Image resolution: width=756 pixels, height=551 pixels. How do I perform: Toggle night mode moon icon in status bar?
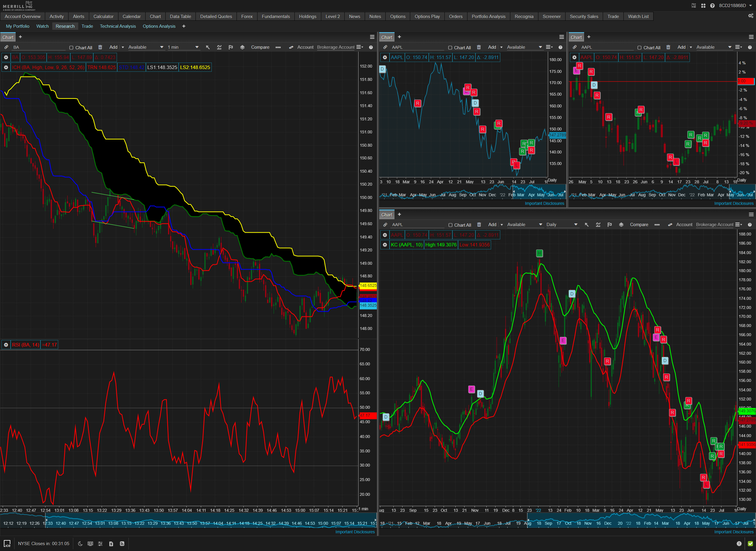point(80,544)
